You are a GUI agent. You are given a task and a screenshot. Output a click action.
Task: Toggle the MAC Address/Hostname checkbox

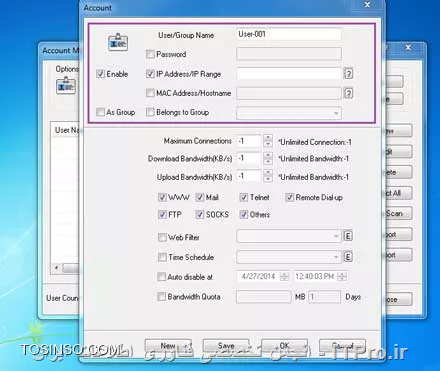[150, 93]
